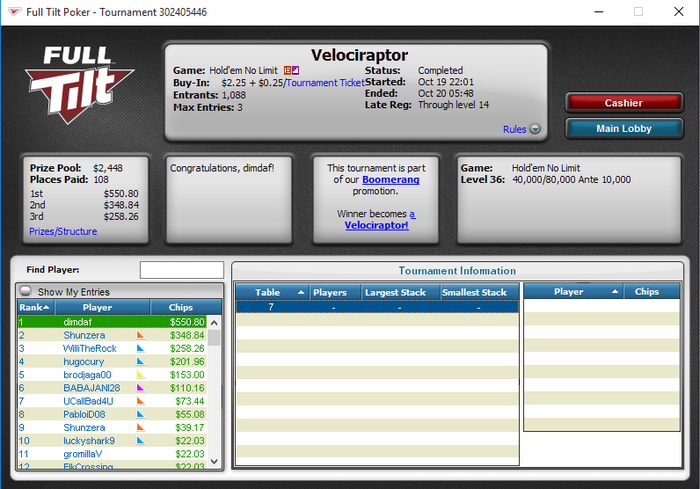Select player WilliTheRock
700x489 pixels.
[x=89, y=348]
